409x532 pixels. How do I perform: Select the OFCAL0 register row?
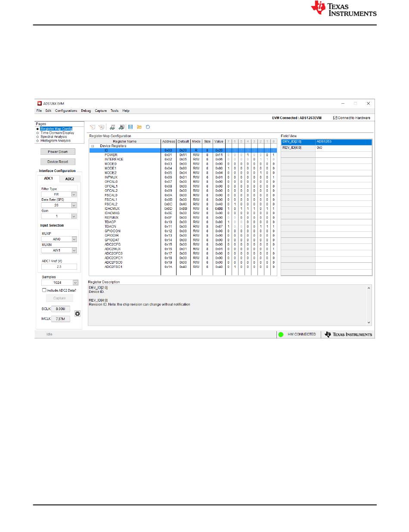pos(183,181)
